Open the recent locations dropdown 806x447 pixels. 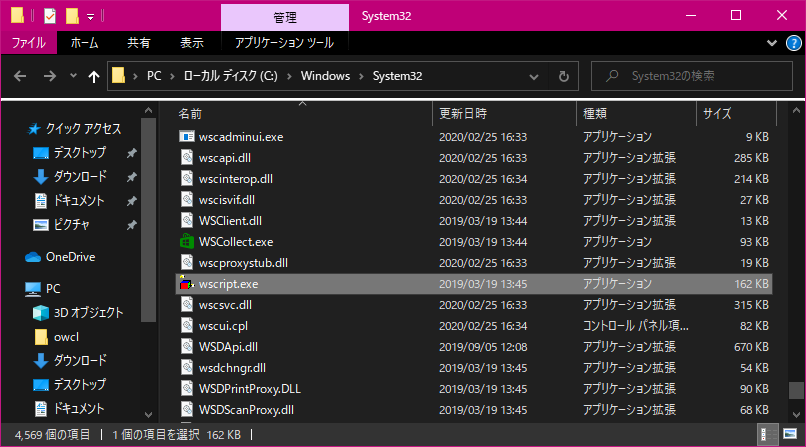(x=71, y=76)
